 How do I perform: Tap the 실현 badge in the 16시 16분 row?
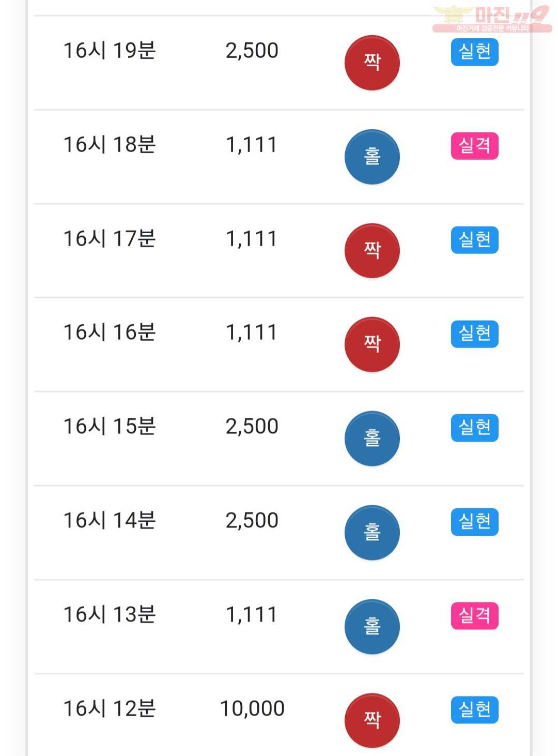point(475,334)
